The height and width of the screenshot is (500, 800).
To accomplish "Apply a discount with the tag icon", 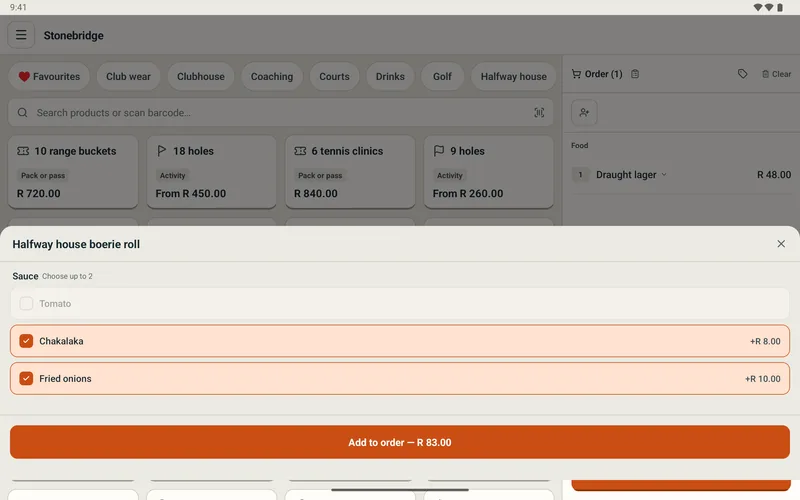I will (742, 74).
